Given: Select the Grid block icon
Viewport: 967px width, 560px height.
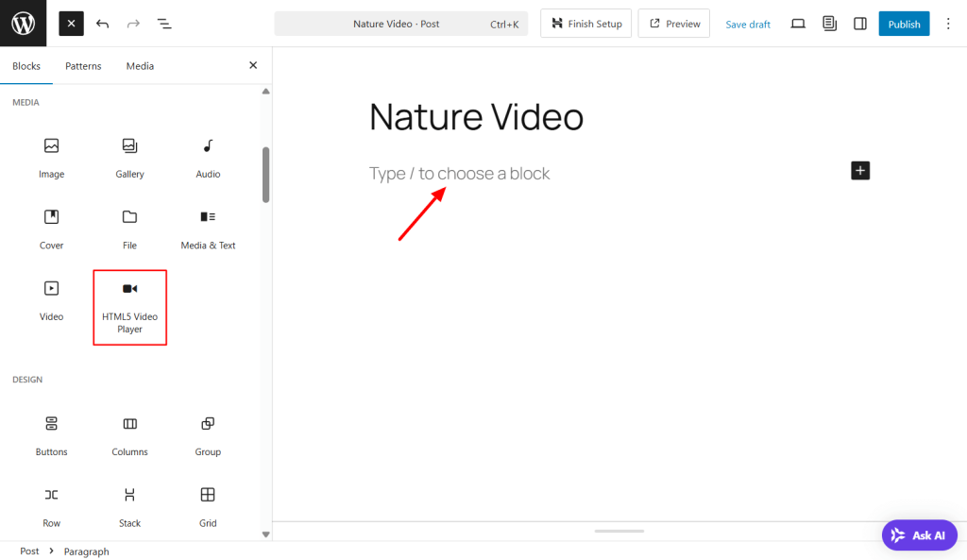Looking at the screenshot, I should 207,497.
